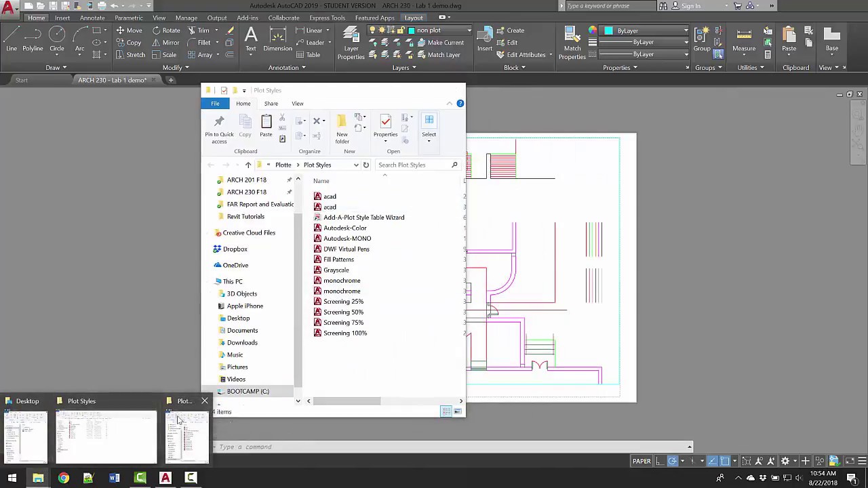This screenshot has height=488, width=868.
Task: Click New folder in Explorer
Action: click(x=342, y=129)
